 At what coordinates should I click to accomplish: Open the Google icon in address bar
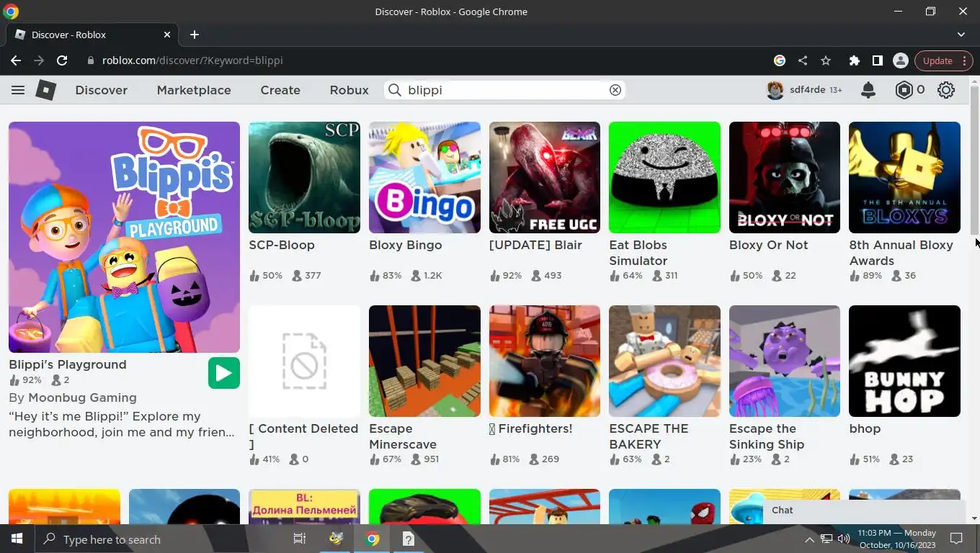tap(780, 60)
